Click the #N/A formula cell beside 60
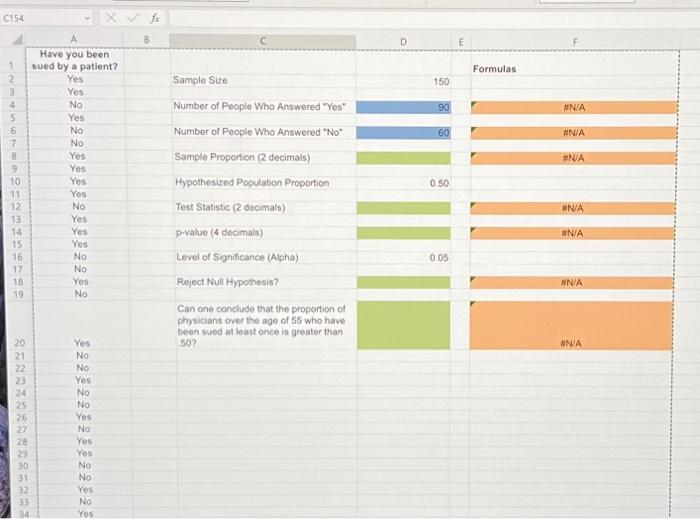 coord(574,133)
